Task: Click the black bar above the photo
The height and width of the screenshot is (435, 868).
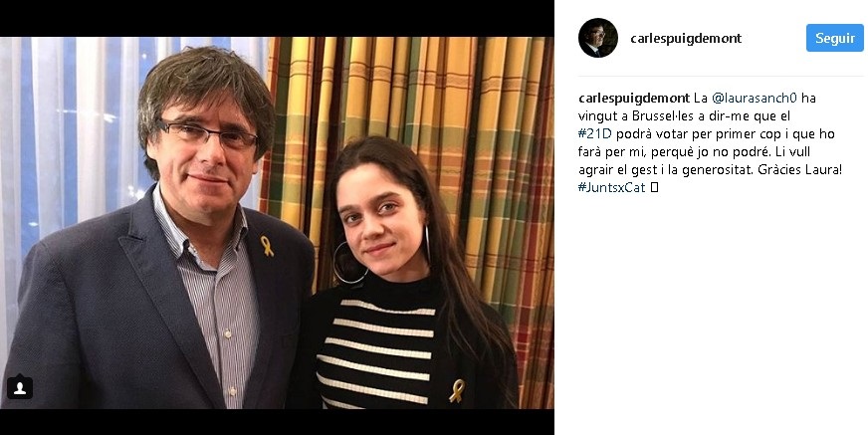Action: 277,18
